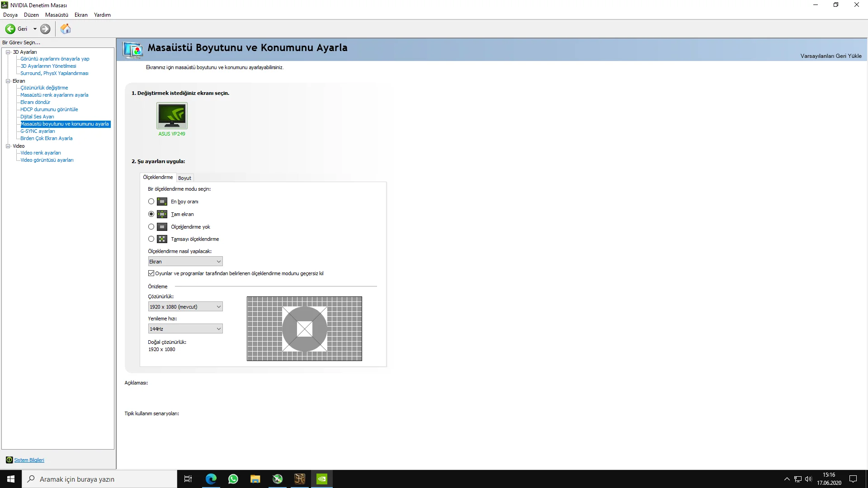Image resolution: width=868 pixels, height=488 pixels.
Task: Open WhatsApp from the taskbar
Action: pos(233,479)
